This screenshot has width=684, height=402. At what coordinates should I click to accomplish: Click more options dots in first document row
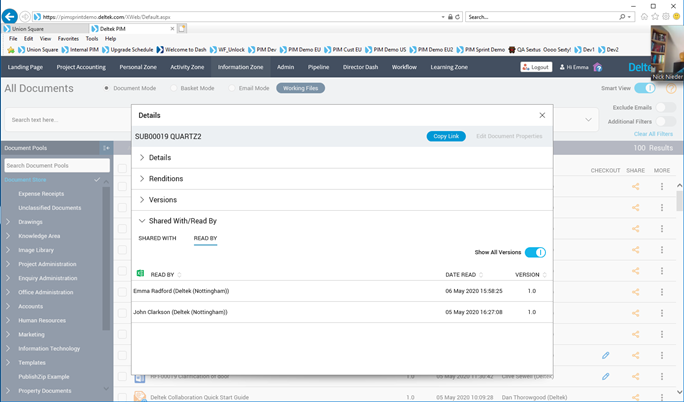pos(662,187)
